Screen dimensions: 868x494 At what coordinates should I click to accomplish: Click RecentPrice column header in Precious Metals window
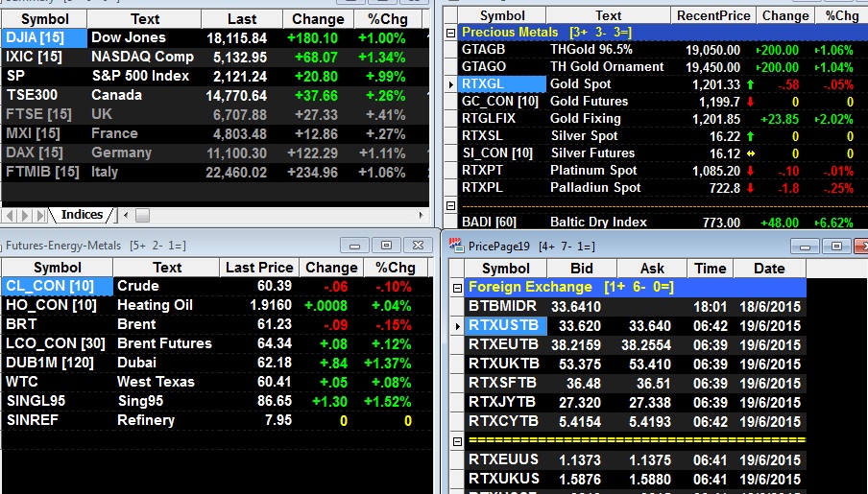tap(713, 15)
